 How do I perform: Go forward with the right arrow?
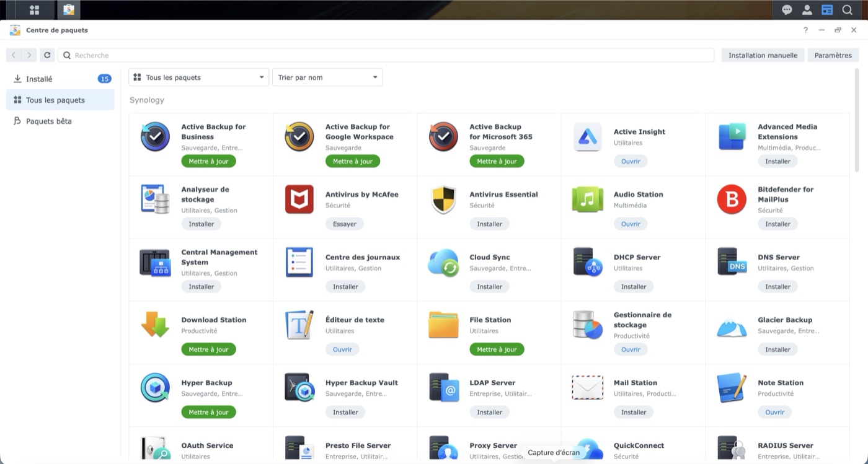tap(29, 55)
